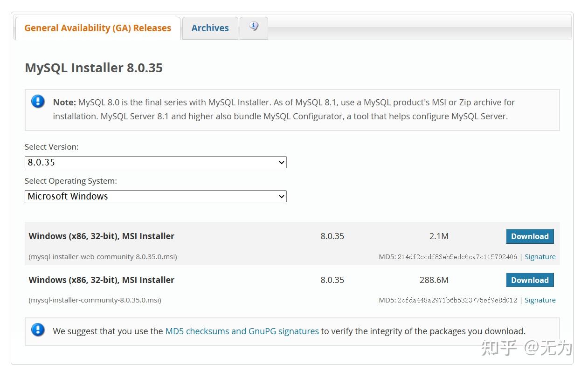Click the Select Operating System label
The image size is (588, 371).
71,181
